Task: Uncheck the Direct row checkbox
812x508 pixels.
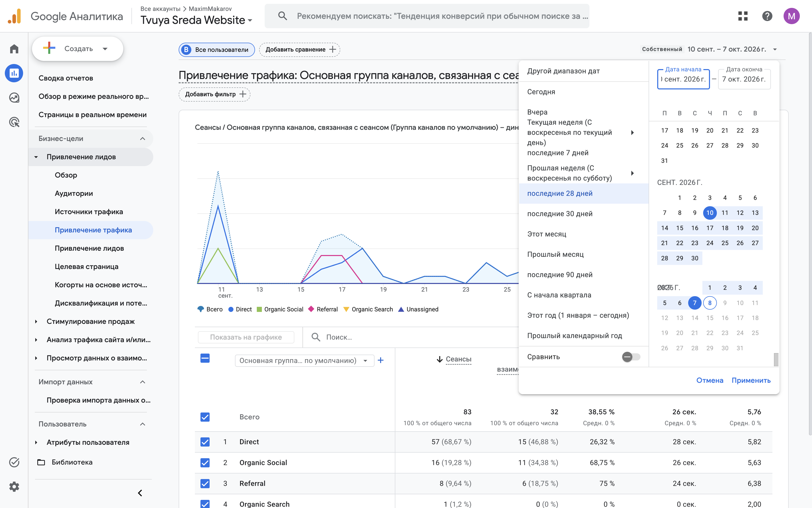Action: coord(205,442)
